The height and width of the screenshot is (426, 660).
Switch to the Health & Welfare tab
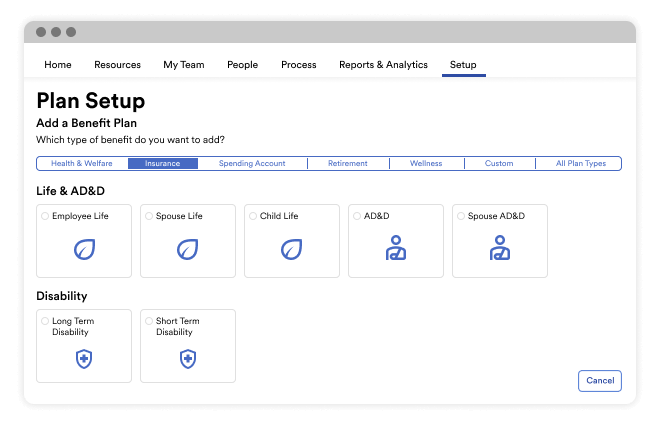pyautogui.click(x=82, y=163)
